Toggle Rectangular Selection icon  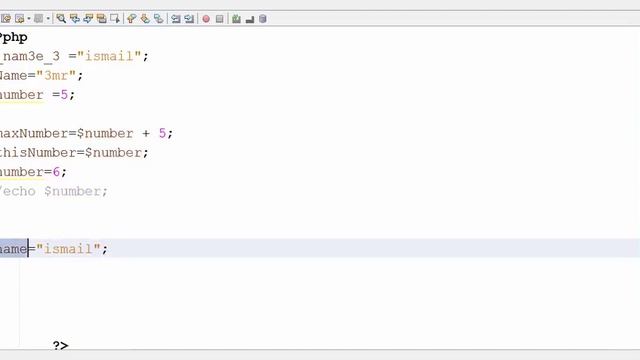coord(115,19)
